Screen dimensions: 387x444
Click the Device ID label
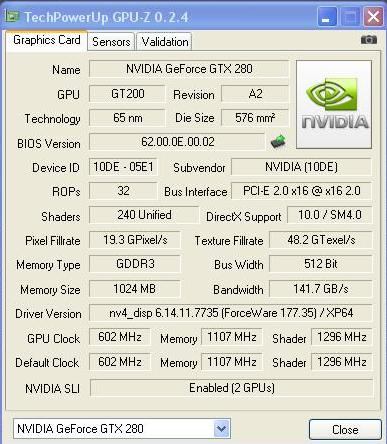pos(56,168)
